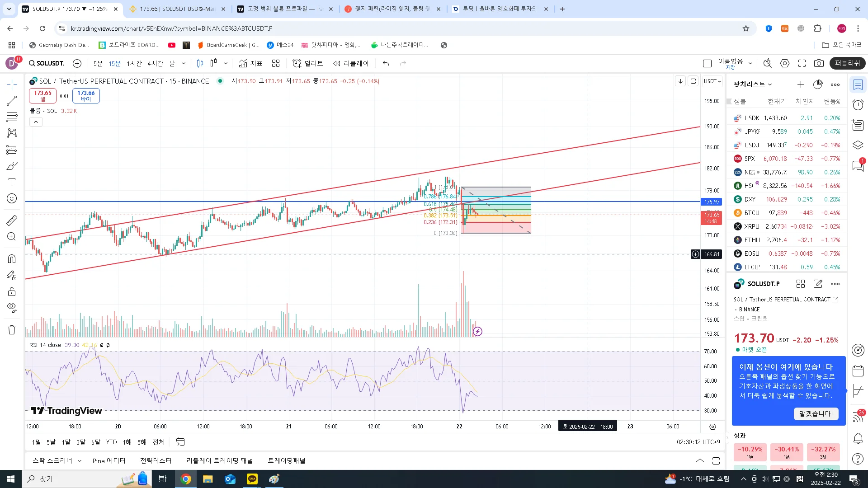Select the text annotation tool
The width and height of the screenshot is (868, 488).
(12, 182)
